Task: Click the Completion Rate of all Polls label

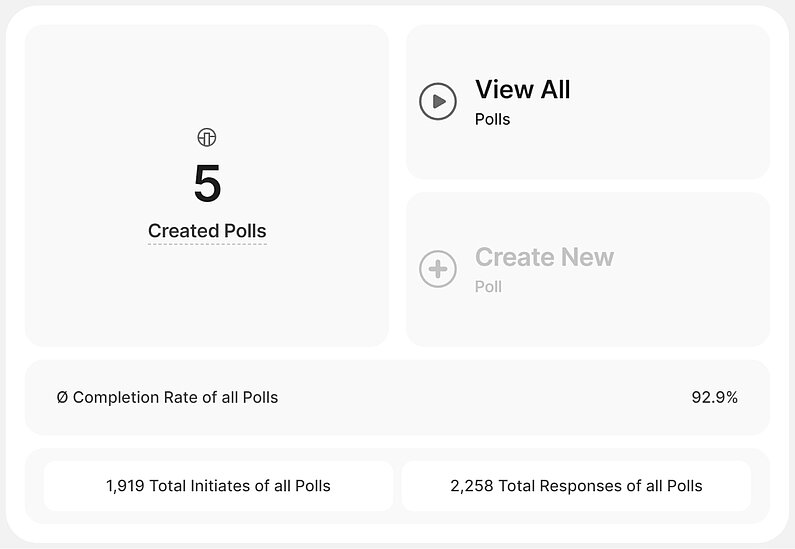Action: [x=175, y=397]
